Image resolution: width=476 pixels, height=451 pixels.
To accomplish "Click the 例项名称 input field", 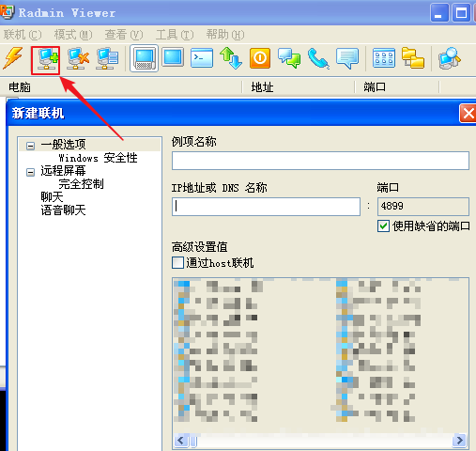I will click(320, 161).
